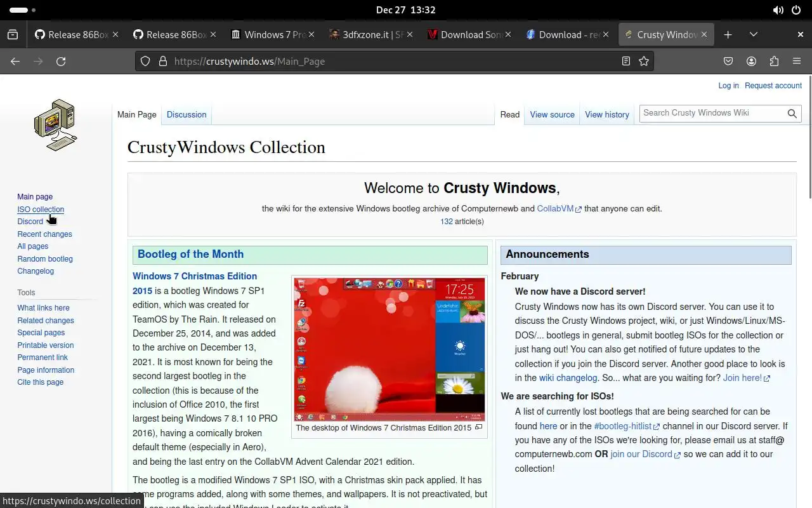The width and height of the screenshot is (812, 508).
Task: Click the Crusty Windows computer logo
Action: (x=55, y=124)
